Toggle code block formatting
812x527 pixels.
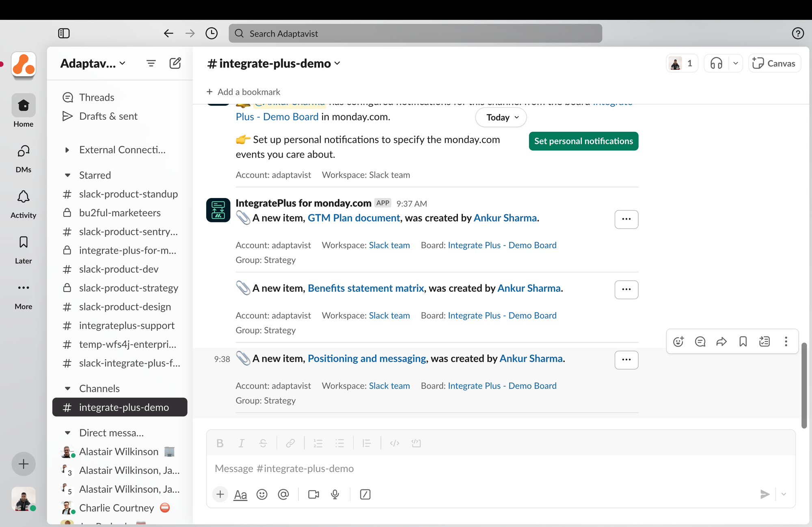[416, 443]
